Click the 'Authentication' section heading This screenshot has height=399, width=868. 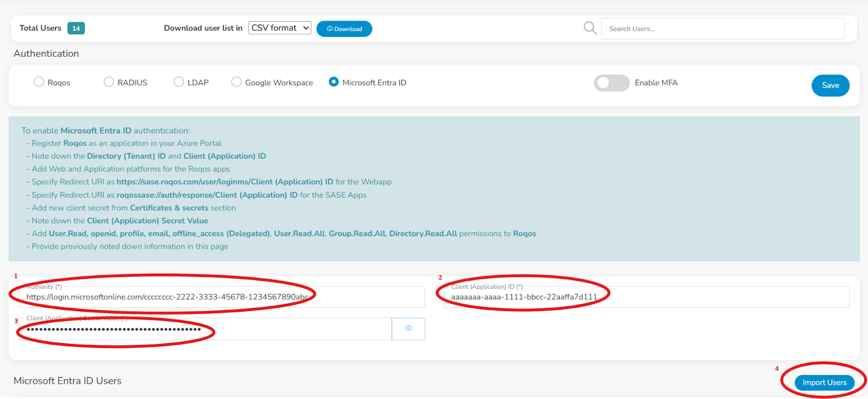(x=46, y=53)
